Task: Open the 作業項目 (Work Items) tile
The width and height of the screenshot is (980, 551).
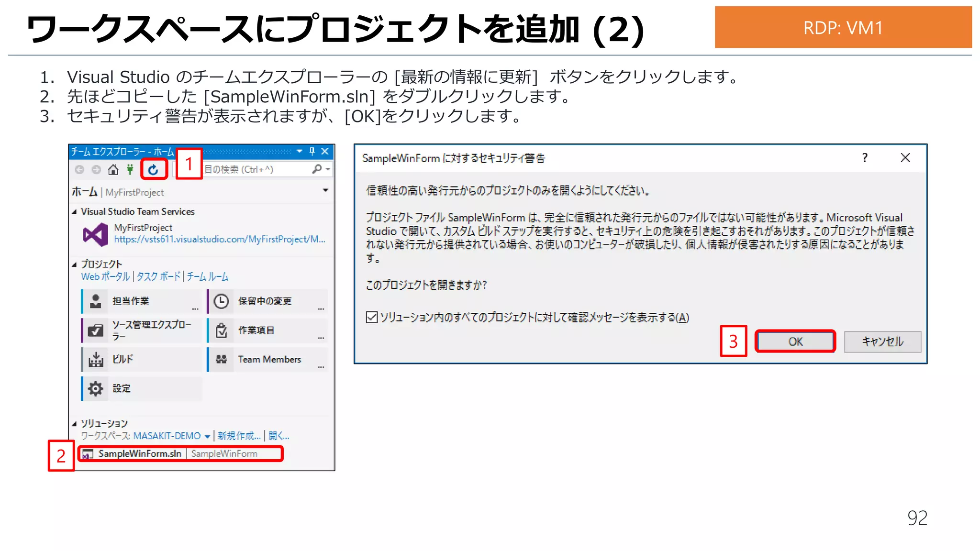Action: coord(267,331)
